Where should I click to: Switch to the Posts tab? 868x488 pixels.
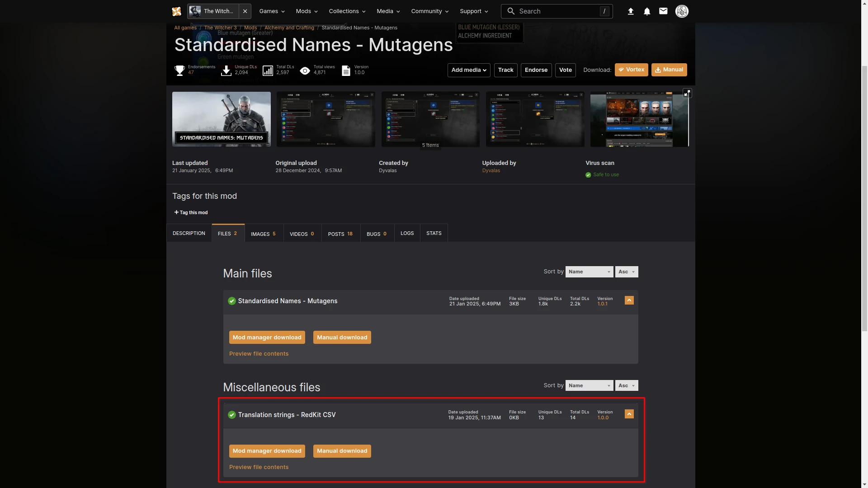click(341, 234)
